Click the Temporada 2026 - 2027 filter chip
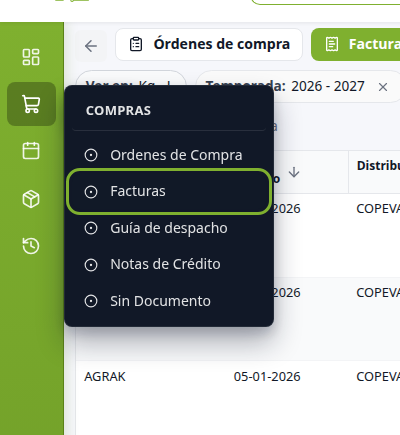400x435 pixels. click(x=297, y=86)
